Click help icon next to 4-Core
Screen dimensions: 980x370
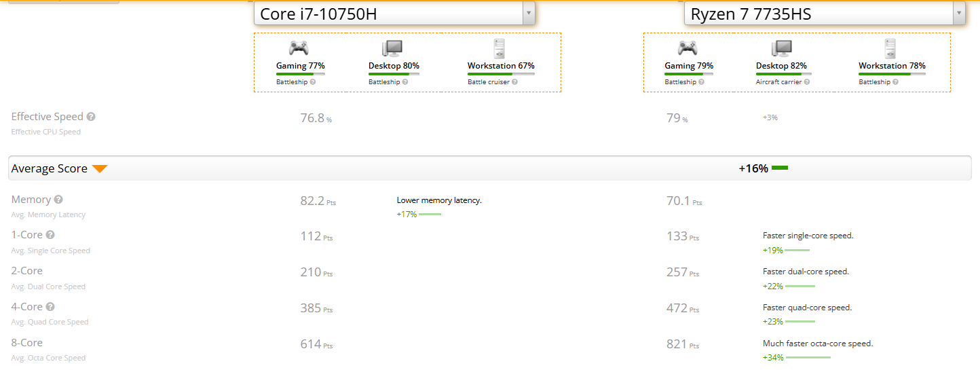(x=50, y=307)
